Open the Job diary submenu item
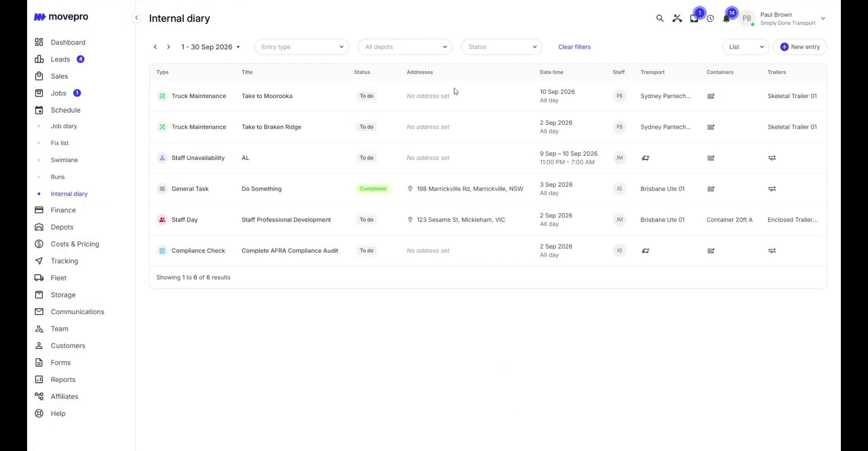This screenshot has width=868, height=451. point(64,126)
